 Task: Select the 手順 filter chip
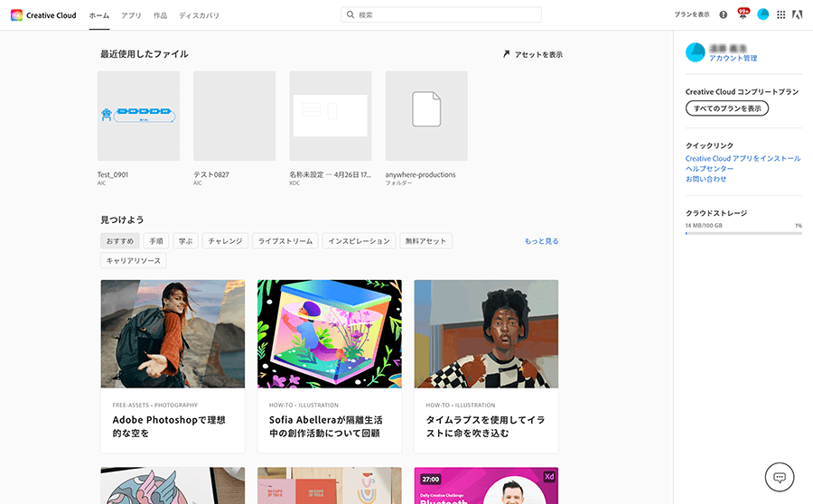point(156,241)
